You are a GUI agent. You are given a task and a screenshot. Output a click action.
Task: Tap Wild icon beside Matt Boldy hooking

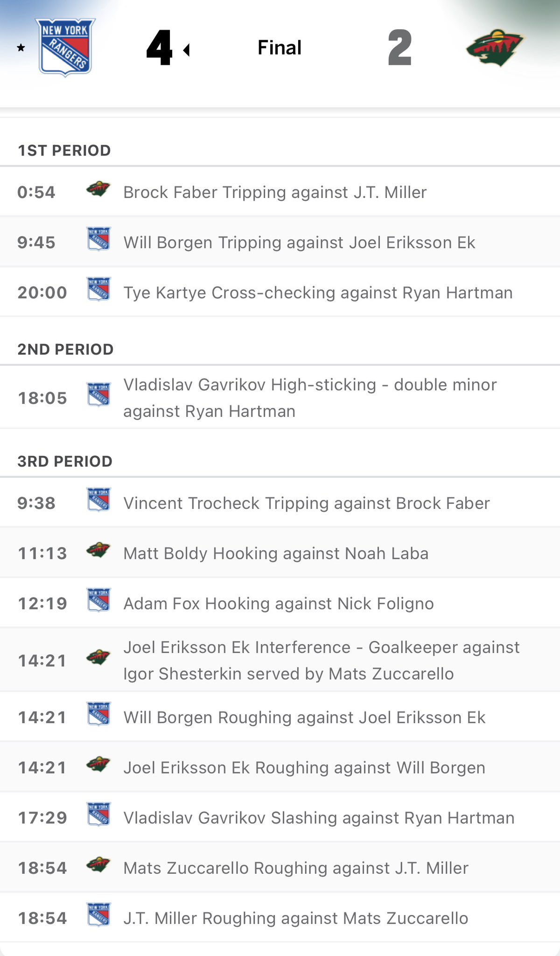click(98, 551)
